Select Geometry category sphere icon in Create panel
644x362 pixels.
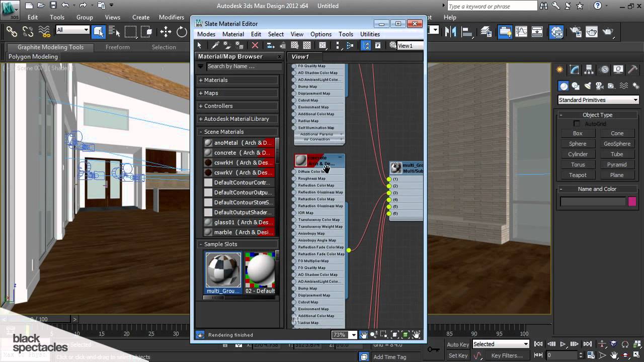pyautogui.click(x=564, y=86)
